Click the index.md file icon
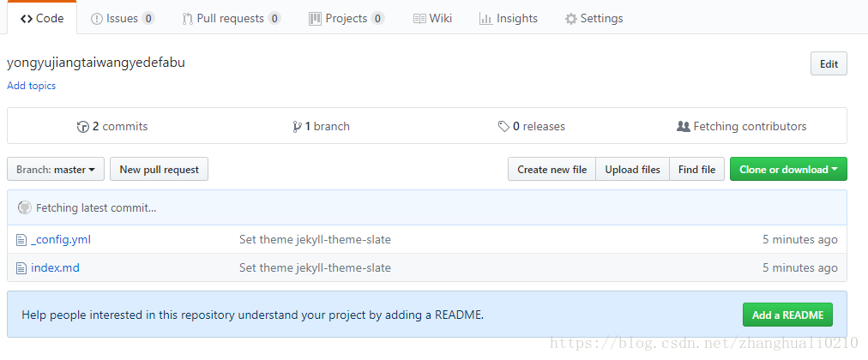Screen dimensions: 868x360 21,268
